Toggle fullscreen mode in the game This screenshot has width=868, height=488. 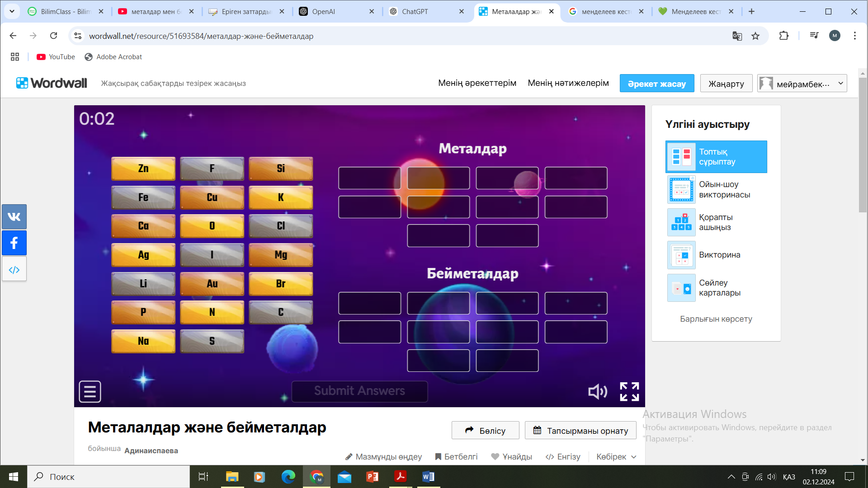click(x=629, y=391)
